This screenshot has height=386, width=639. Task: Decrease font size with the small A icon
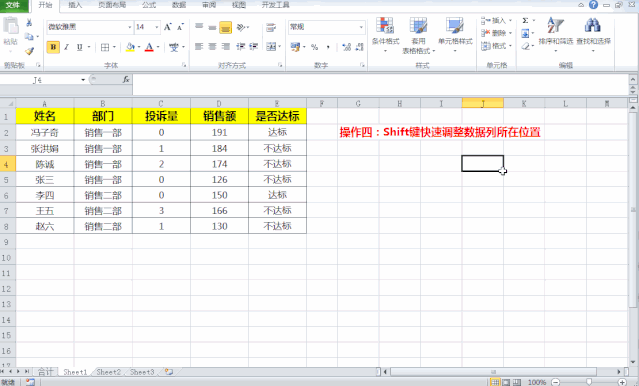point(180,27)
